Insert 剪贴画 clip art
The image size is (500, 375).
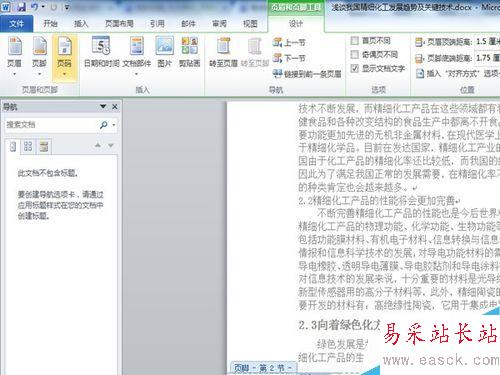[x=189, y=52]
